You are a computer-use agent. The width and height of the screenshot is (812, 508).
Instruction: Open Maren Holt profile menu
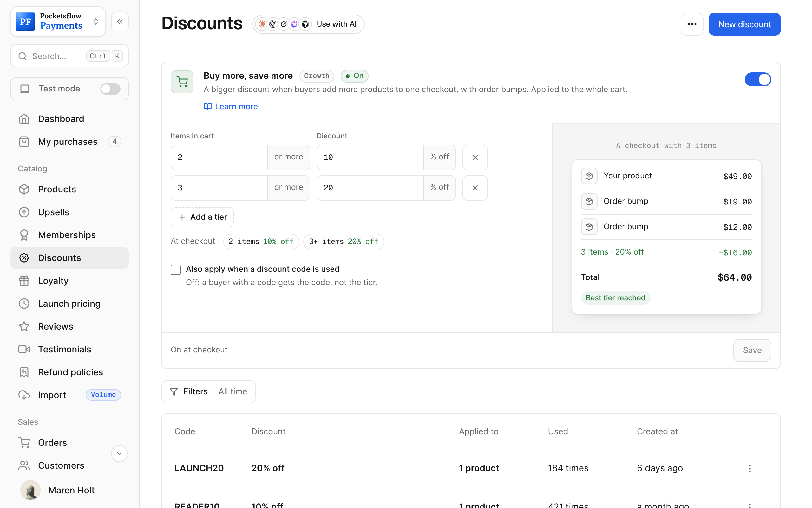click(69, 490)
